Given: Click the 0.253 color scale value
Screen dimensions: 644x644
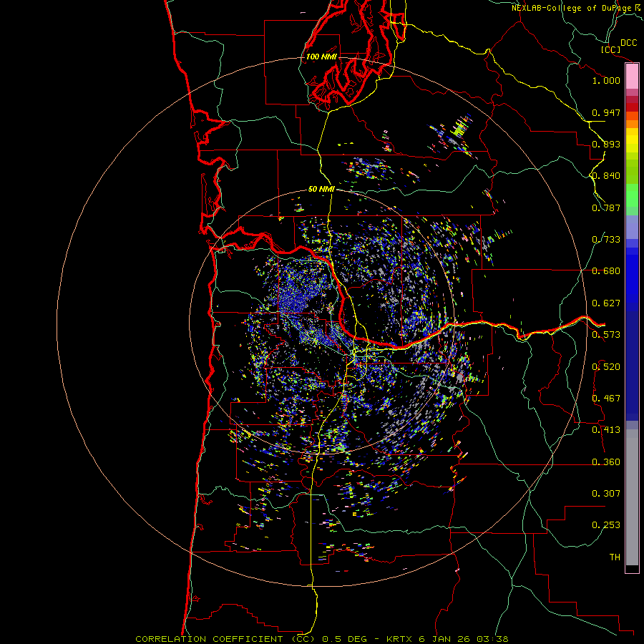Looking at the screenshot, I should tap(606, 525).
